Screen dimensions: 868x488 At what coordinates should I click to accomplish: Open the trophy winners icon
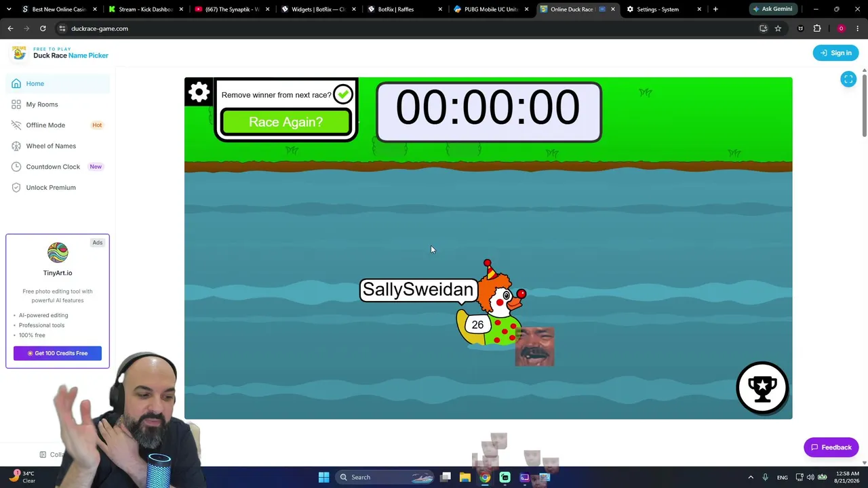[x=762, y=388]
